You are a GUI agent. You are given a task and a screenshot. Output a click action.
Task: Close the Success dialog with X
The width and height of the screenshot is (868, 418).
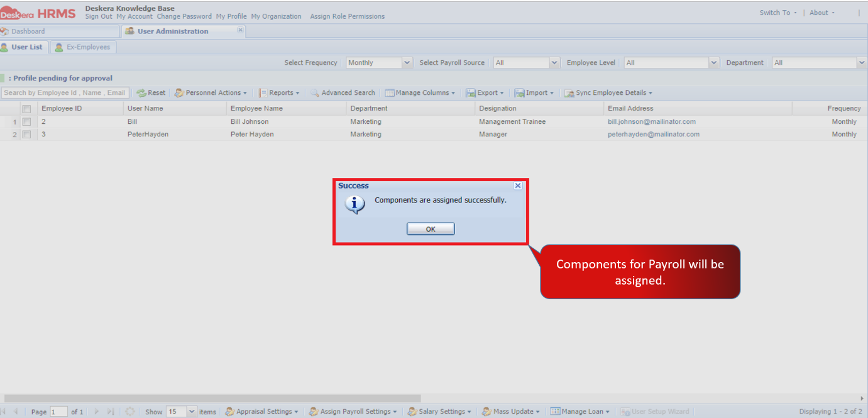tap(518, 185)
